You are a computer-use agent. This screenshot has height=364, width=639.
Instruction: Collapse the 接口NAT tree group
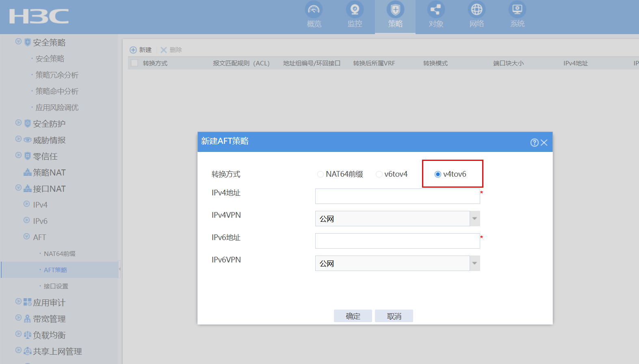point(18,188)
